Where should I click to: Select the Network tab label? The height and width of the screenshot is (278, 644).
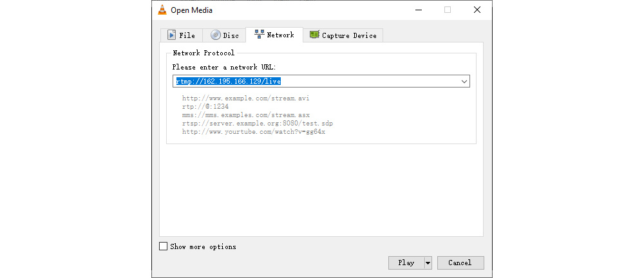tap(280, 35)
